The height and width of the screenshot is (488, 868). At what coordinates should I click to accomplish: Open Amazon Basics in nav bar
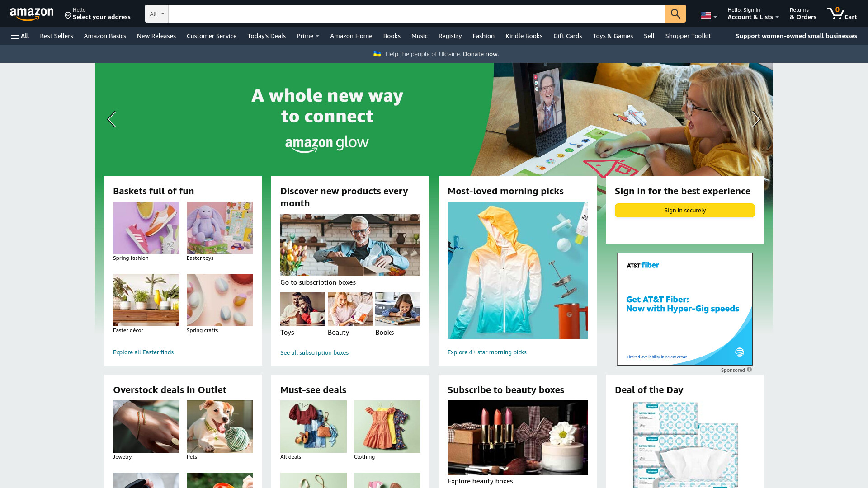(x=105, y=36)
